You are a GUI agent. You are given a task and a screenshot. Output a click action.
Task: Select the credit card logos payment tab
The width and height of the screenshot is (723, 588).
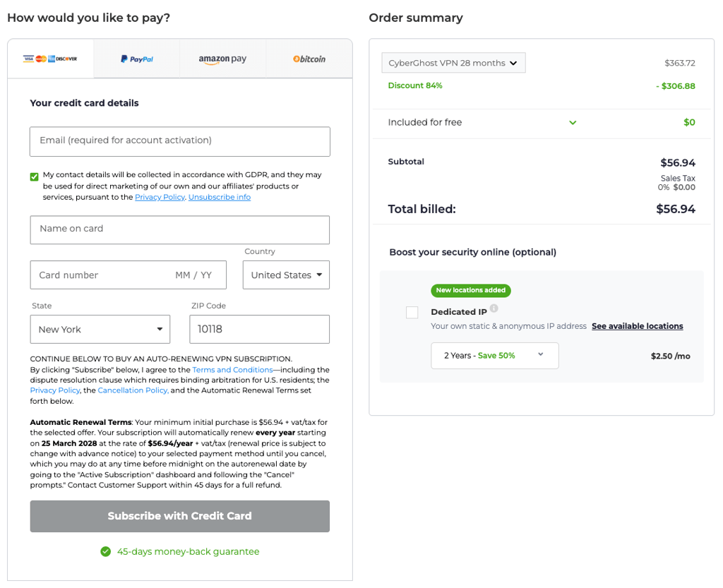[50, 59]
